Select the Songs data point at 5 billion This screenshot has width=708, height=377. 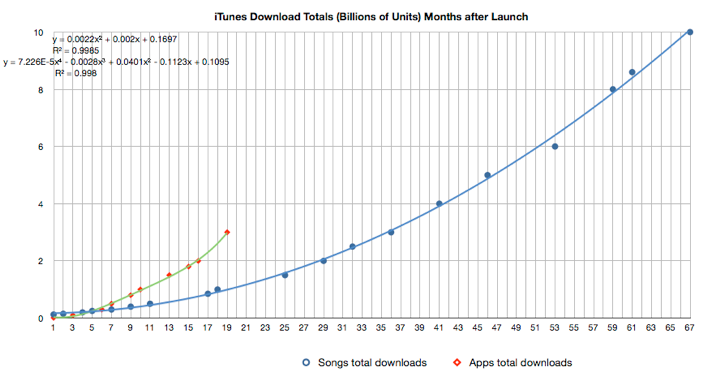point(488,175)
